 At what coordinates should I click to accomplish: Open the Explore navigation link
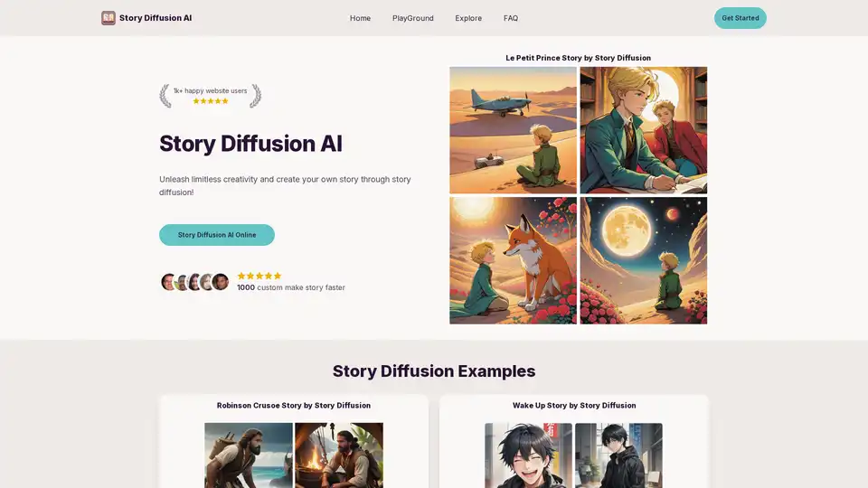pos(468,18)
